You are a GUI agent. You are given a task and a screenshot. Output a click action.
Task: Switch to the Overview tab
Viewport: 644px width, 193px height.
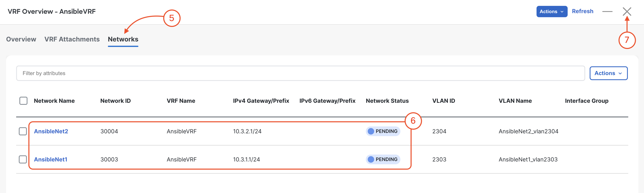coord(21,39)
